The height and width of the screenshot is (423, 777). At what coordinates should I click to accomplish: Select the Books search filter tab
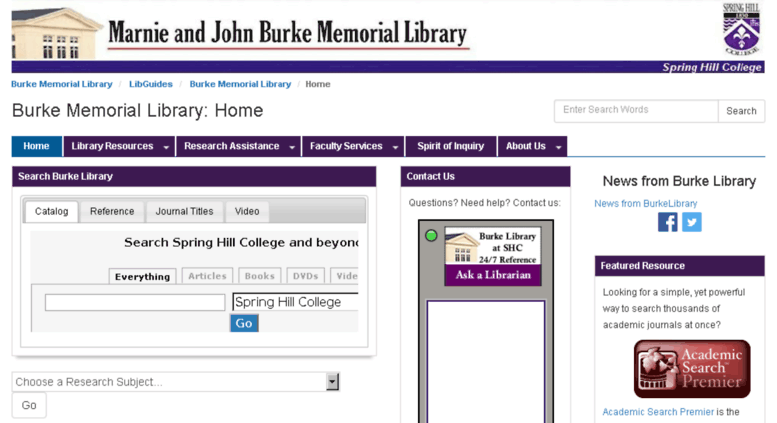point(260,276)
